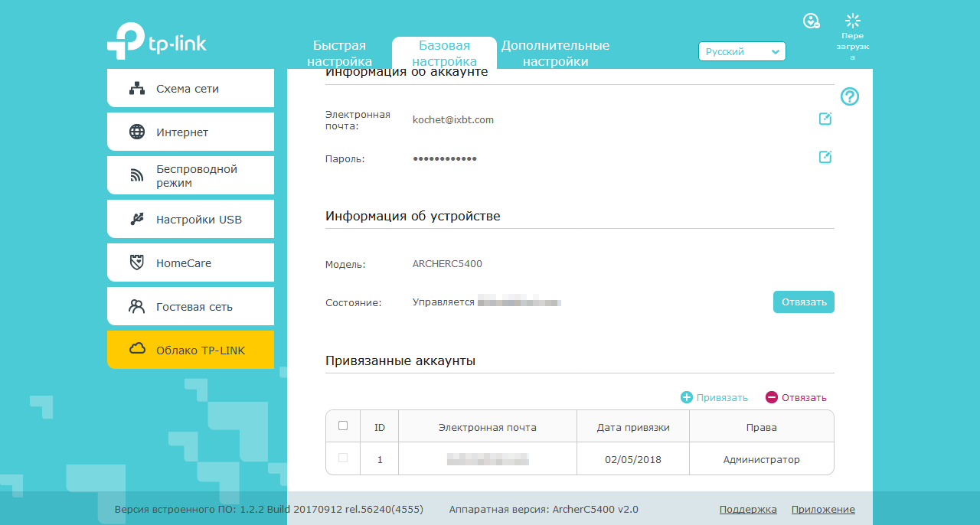This screenshot has width=980, height=525.
Task: Tick the select-all checkbox in table header
Action: click(x=343, y=426)
